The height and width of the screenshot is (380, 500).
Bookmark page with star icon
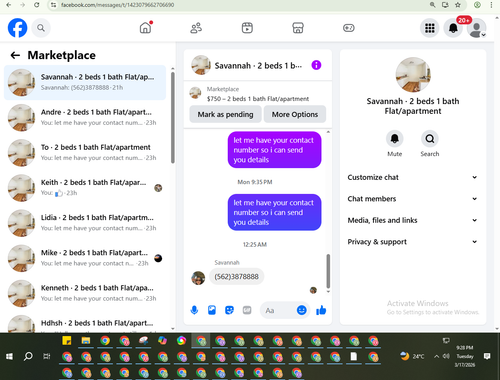pyautogui.click(x=458, y=5)
